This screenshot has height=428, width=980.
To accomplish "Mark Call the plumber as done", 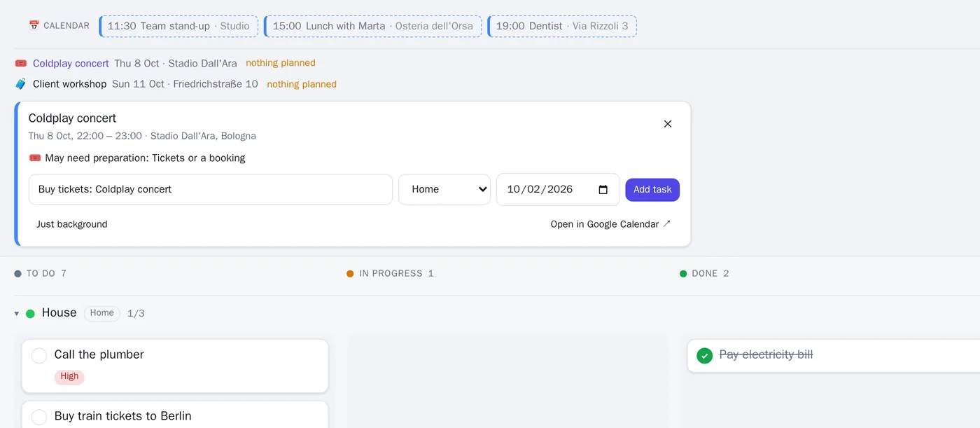I will (x=39, y=356).
